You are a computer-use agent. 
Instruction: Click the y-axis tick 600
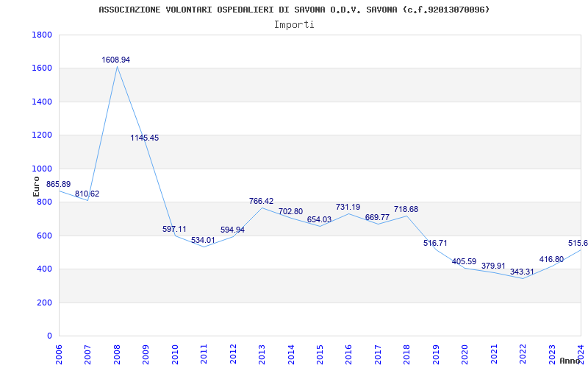pos(44,236)
